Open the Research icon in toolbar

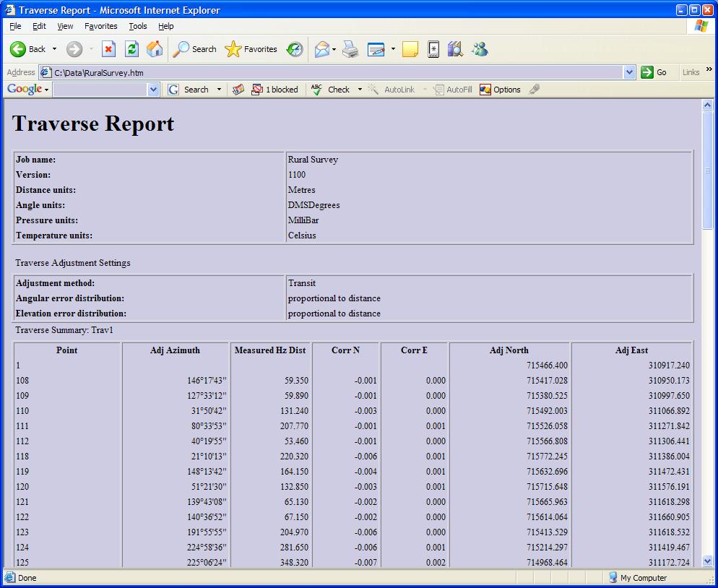click(455, 49)
